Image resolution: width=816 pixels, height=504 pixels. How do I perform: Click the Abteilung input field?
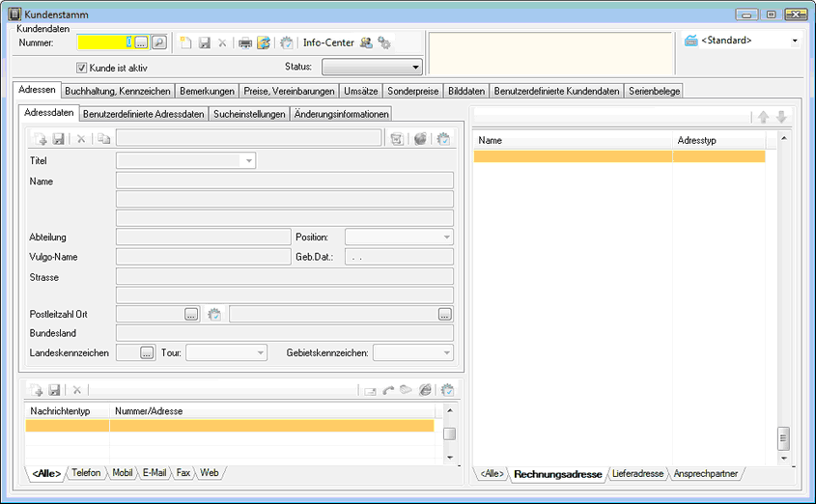click(x=204, y=238)
